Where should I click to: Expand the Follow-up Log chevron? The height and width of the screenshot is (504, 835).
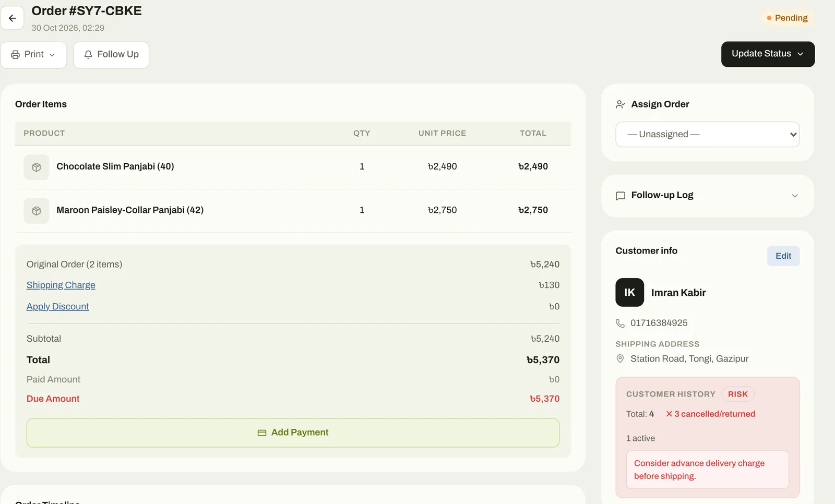(795, 196)
